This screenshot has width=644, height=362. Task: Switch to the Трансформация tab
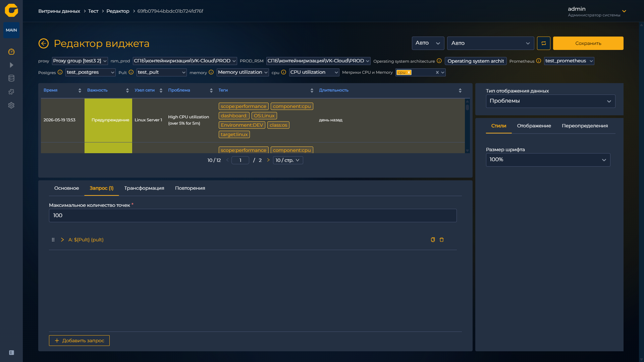(144, 188)
